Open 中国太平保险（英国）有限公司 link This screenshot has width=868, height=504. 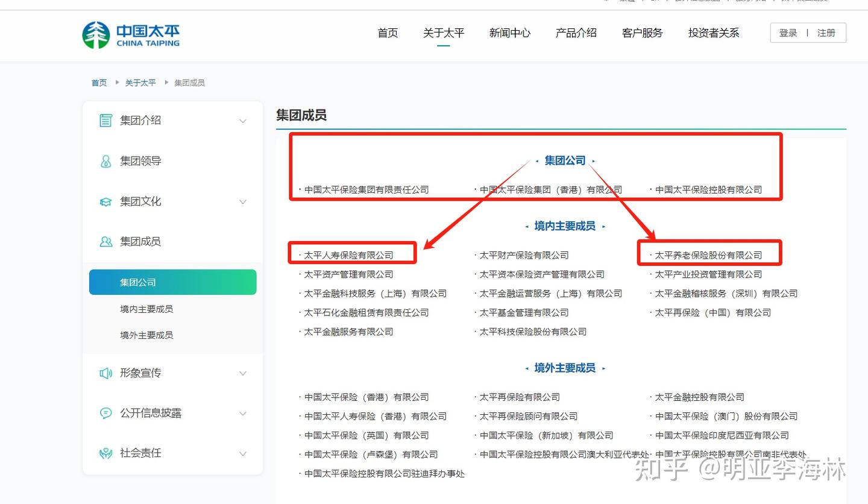pos(366,435)
